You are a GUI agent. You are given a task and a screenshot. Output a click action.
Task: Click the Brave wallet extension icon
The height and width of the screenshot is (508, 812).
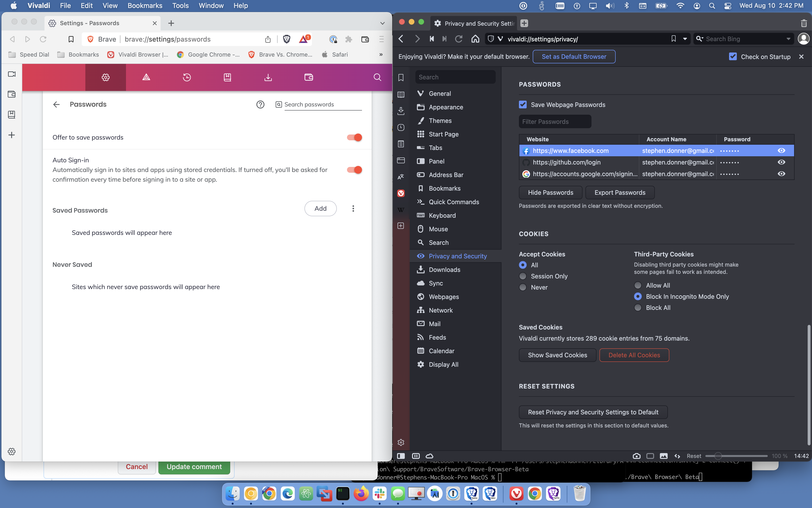point(364,39)
